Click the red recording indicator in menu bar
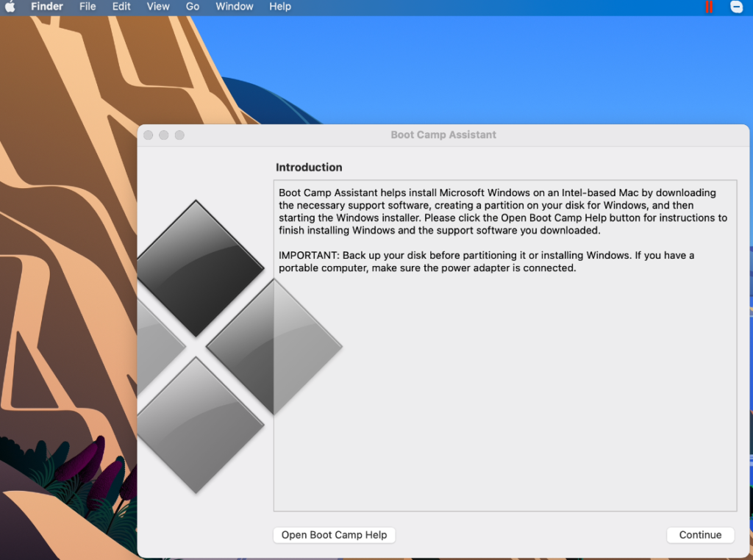Viewport: 753px width, 560px height. 709,7
